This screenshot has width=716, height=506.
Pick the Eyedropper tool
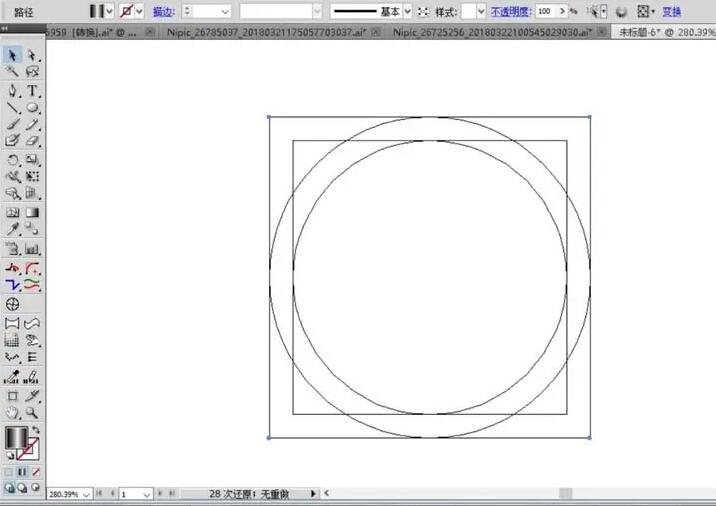pyautogui.click(x=12, y=228)
